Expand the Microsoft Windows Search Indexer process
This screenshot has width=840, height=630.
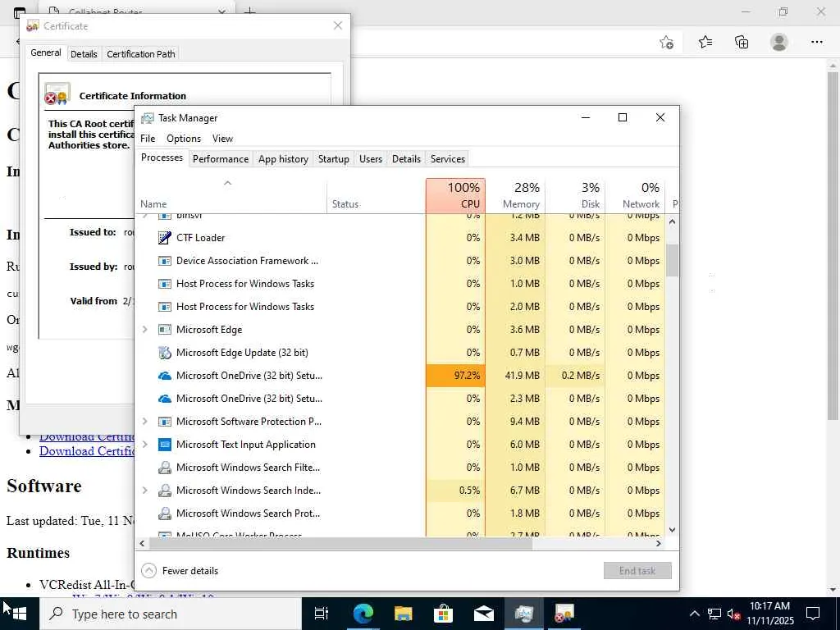[144, 491]
